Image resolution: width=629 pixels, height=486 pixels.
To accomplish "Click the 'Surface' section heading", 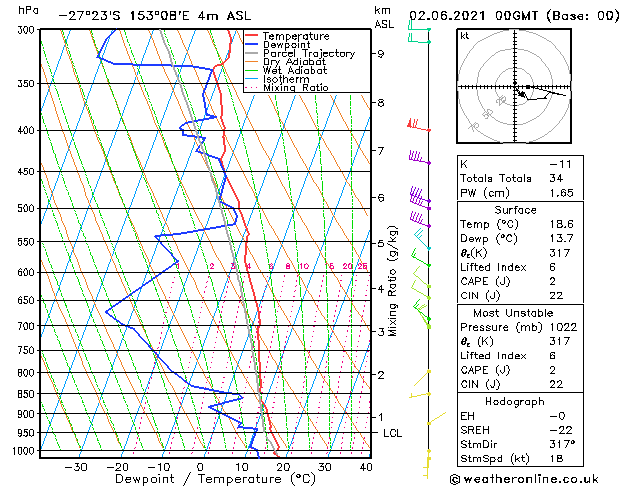I will point(515,210).
